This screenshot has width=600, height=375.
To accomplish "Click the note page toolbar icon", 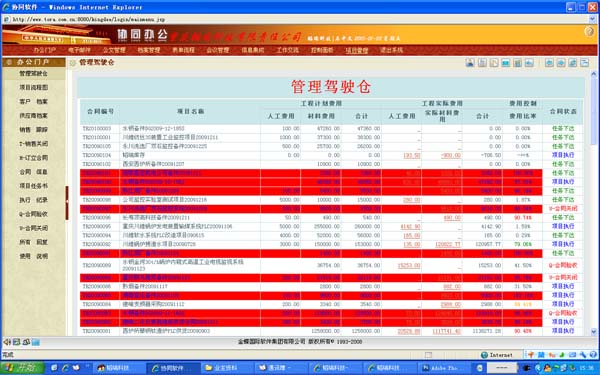I will 494,63.
